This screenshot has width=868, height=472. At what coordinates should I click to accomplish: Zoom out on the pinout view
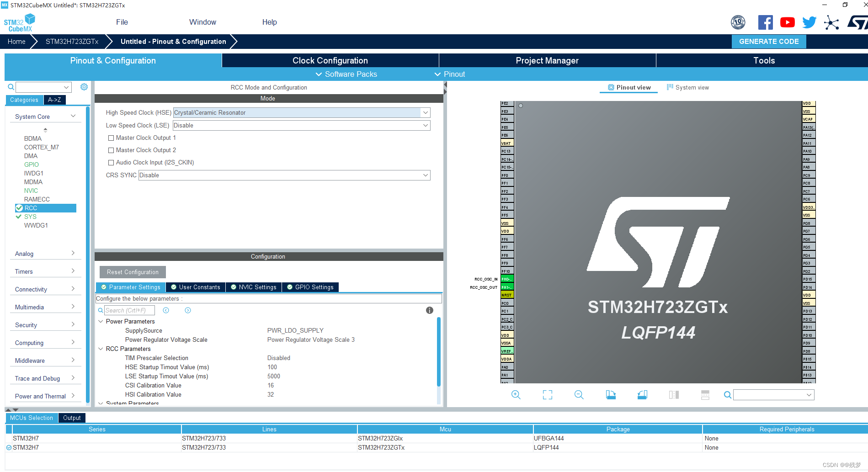579,395
